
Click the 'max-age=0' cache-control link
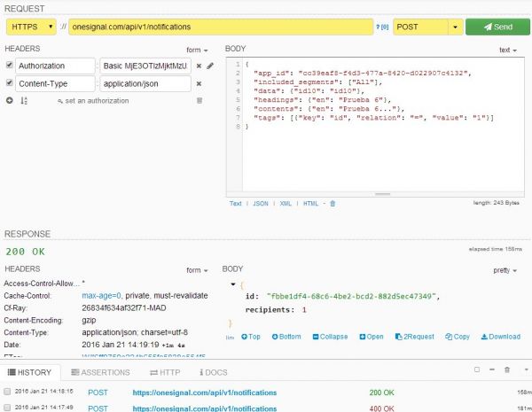[x=101, y=296]
